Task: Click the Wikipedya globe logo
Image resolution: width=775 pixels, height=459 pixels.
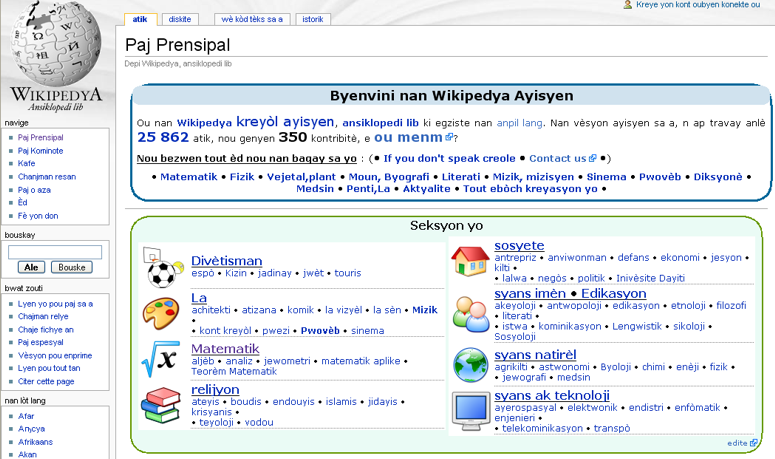Action: [56, 44]
